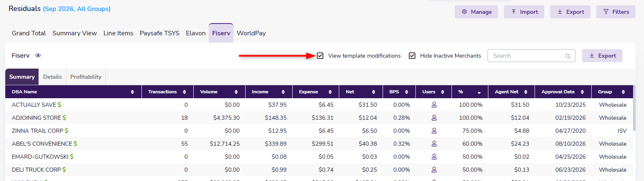This screenshot has width=644, height=181.
Task: Select ADJOINING STORE merchant name
Action: (x=36, y=118)
